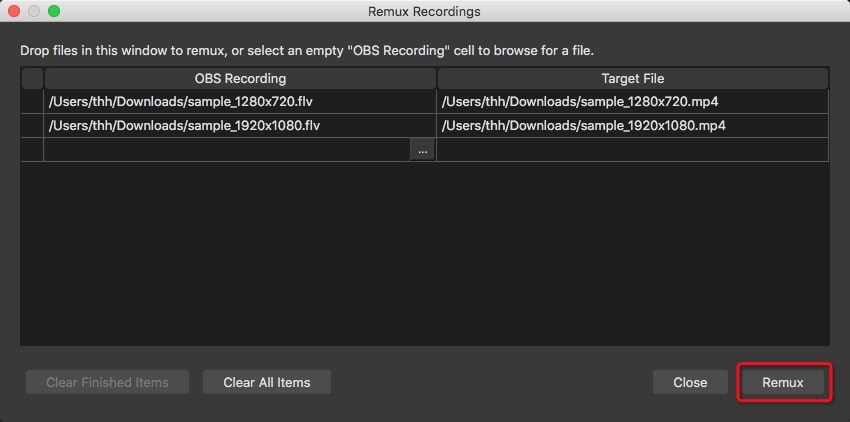Click the OBS Recording column header
The width and height of the screenshot is (850, 422).
[x=240, y=79]
